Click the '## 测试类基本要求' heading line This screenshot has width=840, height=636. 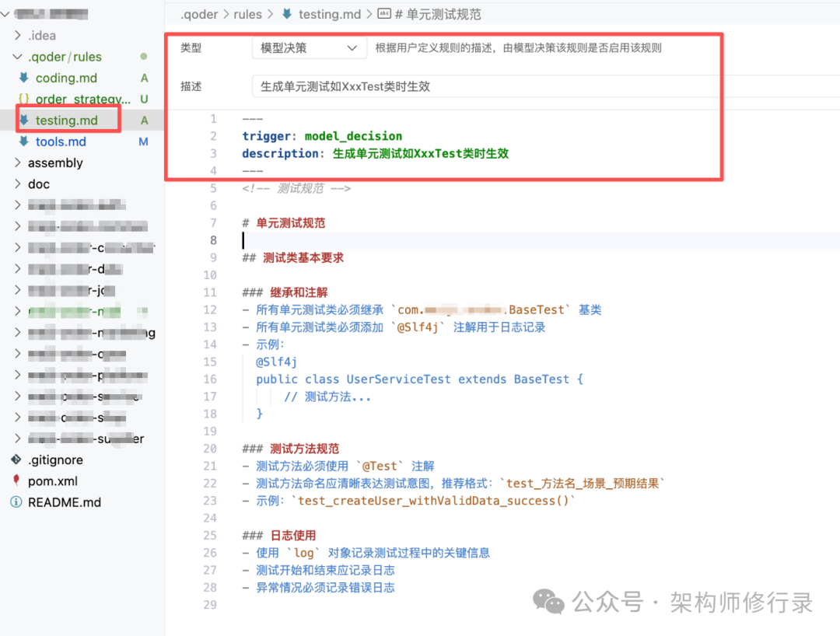pyautogui.click(x=293, y=257)
